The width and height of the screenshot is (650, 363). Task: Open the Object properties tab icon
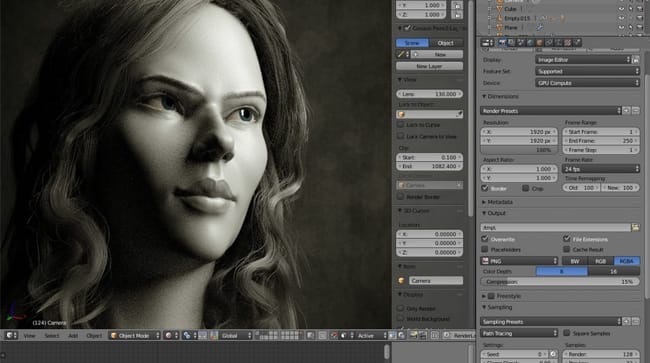(540, 43)
